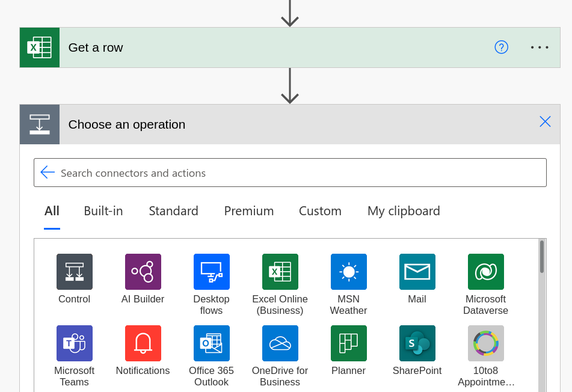The height and width of the screenshot is (392, 572).
Task: Open the AI Builder connector
Action: click(143, 272)
